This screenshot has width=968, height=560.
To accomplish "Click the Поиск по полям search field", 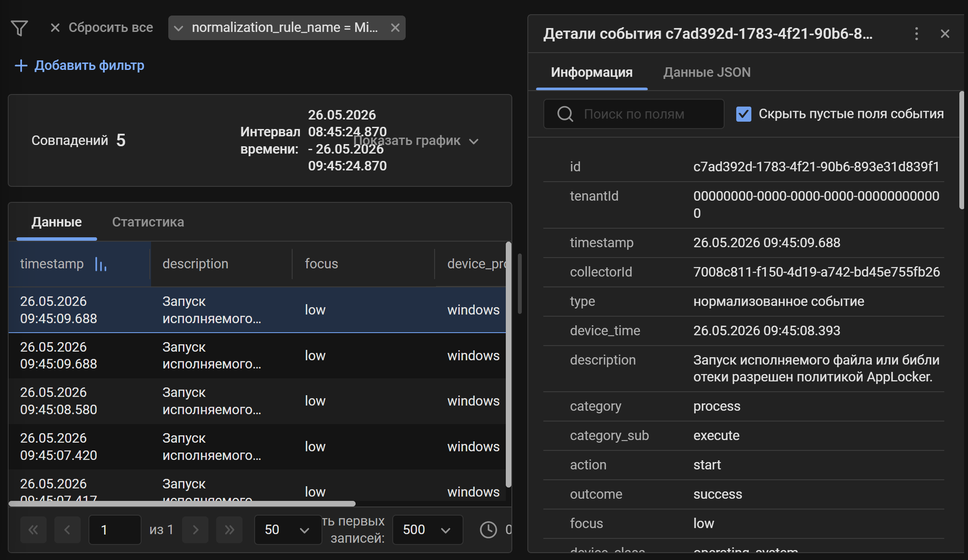I will 634,114.
